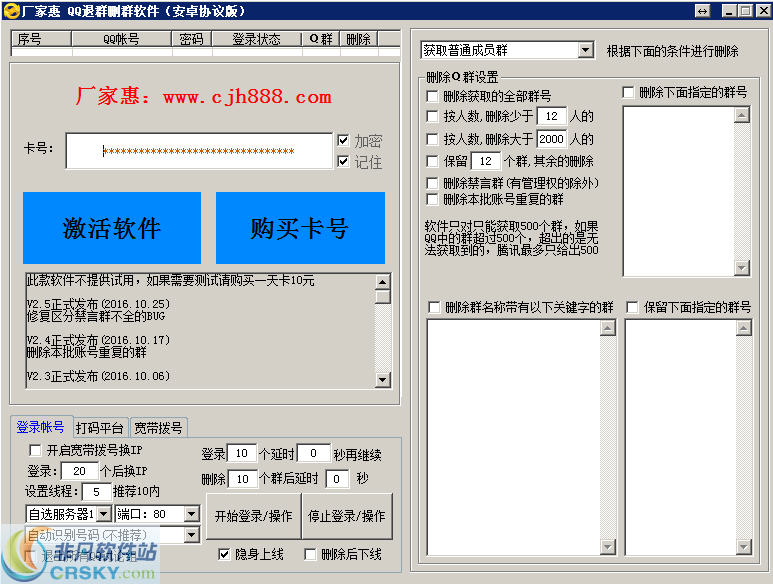Click up arrow of keyword list scrollbar
The width and height of the screenshot is (773, 584).
coord(608,328)
